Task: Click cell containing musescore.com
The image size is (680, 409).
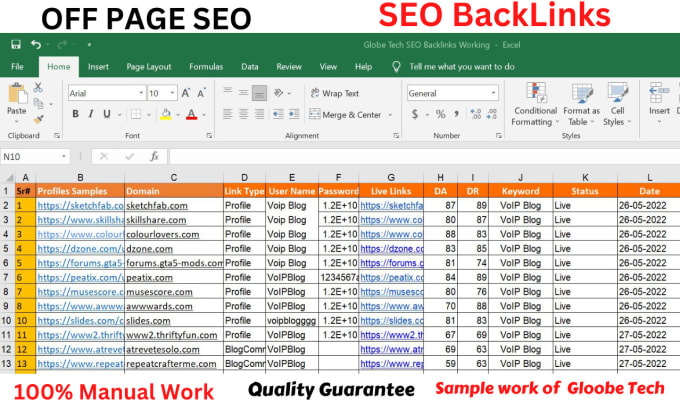Action: [x=173, y=292]
